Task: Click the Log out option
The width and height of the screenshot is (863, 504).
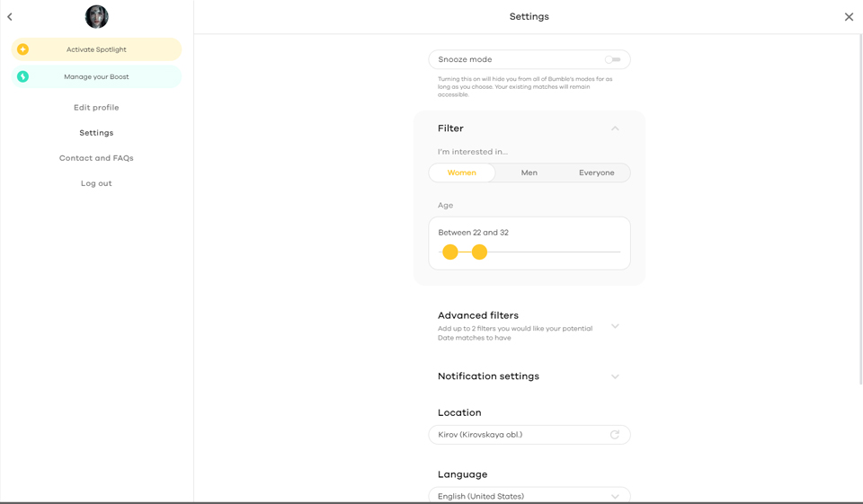Action: [96, 183]
